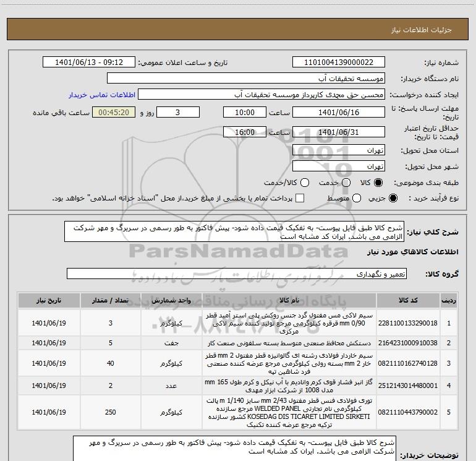The image size is (476, 461).
Task: Click the شهر محل تحویل تهران field
Action: 339,166
